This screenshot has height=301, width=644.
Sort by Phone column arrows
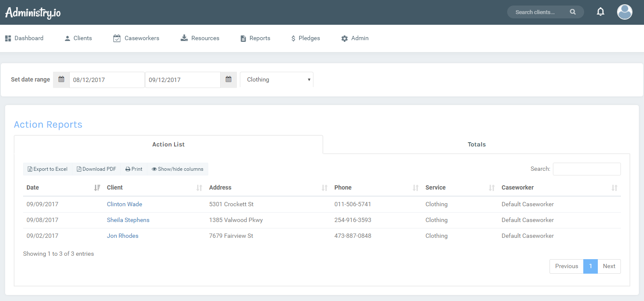click(x=415, y=188)
